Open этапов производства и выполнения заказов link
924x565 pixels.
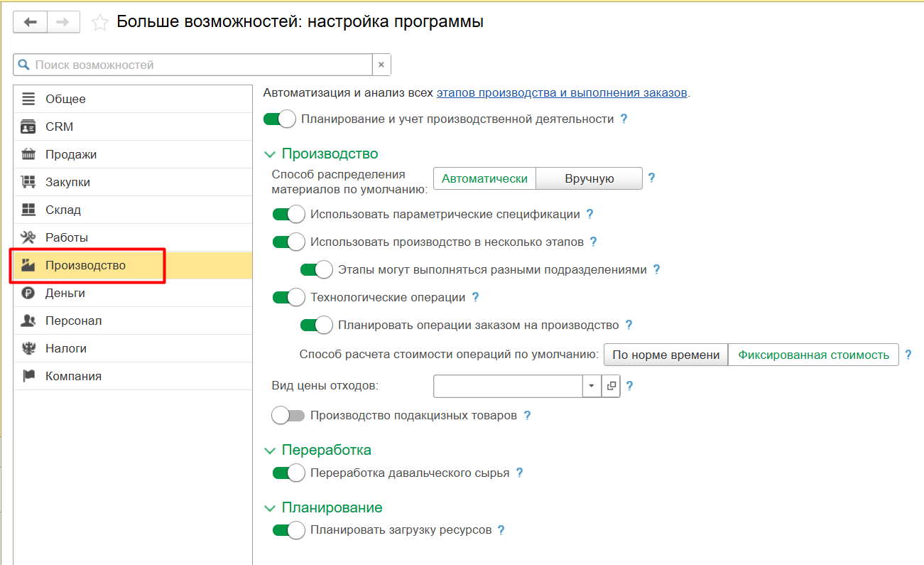tap(562, 92)
